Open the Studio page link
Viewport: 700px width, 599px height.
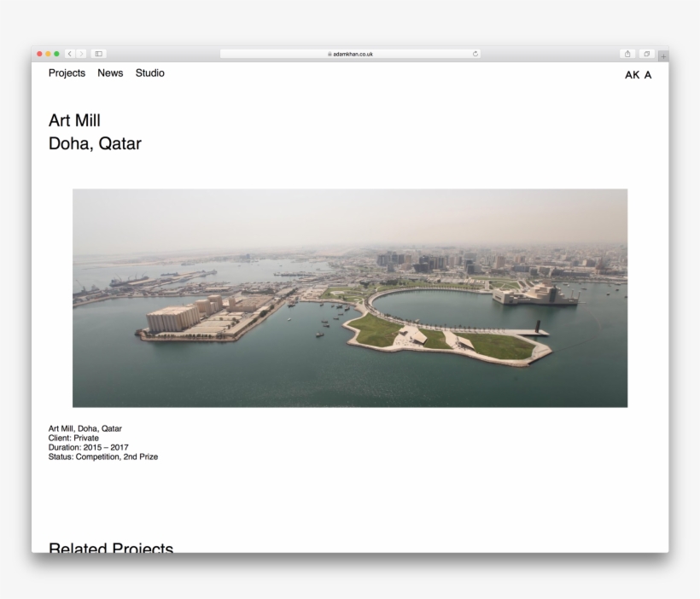[x=149, y=73]
